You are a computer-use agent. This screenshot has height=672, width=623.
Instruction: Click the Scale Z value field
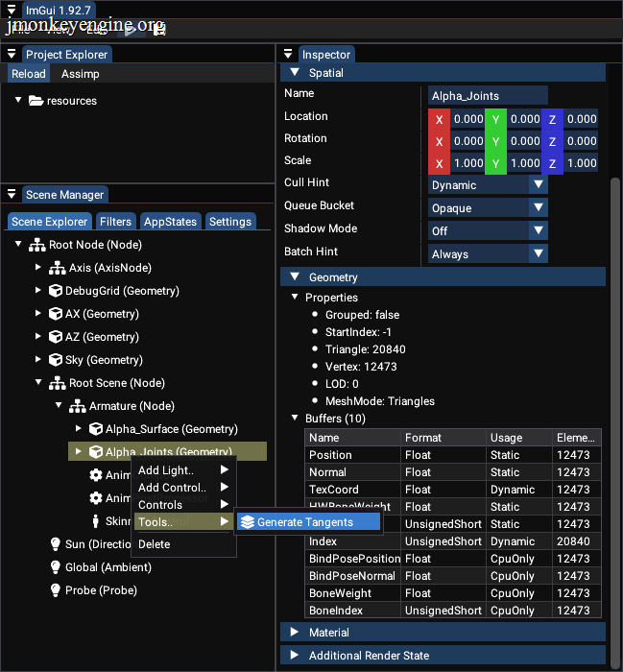click(x=581, y=163)
